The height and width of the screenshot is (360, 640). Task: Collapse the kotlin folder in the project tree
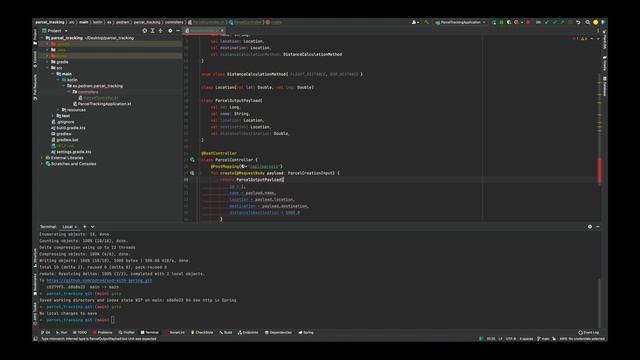pos(58,80)
